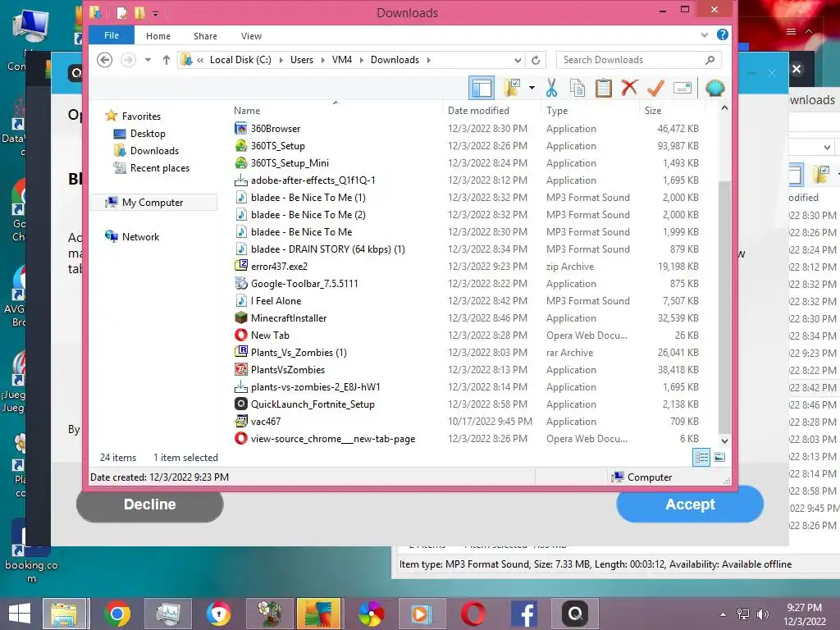This screenshot has width=840, height=630.
Task: Sort by the Name column header
Action: 246,111
